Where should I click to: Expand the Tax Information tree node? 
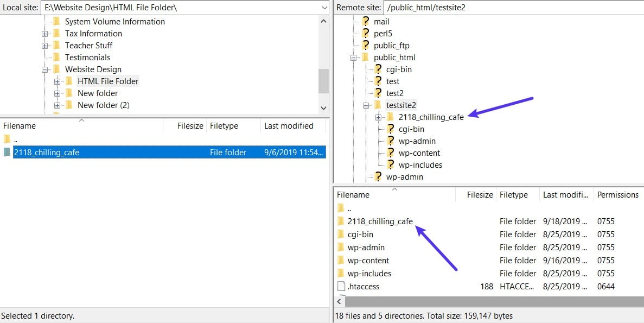point(46,33)
